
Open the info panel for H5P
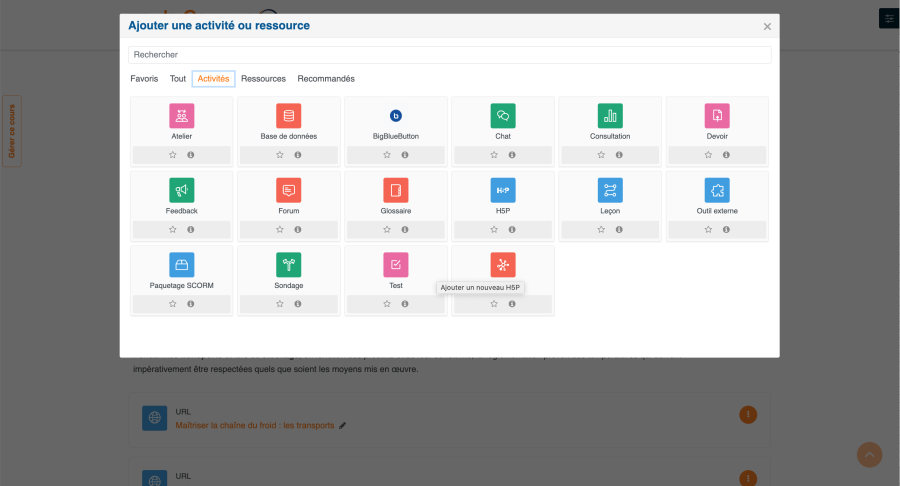(x=512, y=229)
